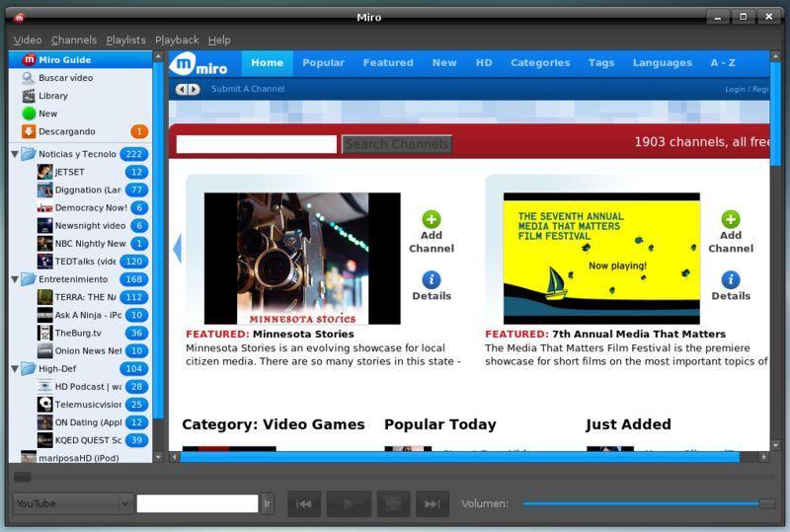790x532 pixels.
Task: Collapse the Noticias y Tecnolo folder
Action: point(15,154)
